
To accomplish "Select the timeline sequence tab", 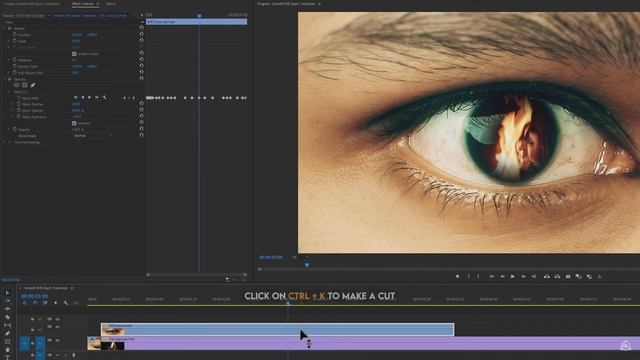I will click(x=46, y=288).
